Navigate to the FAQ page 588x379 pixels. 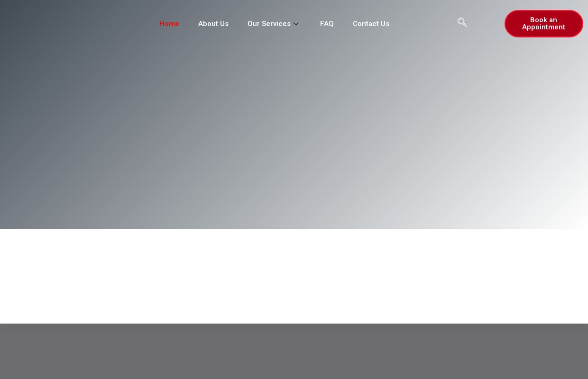[327, 24]
